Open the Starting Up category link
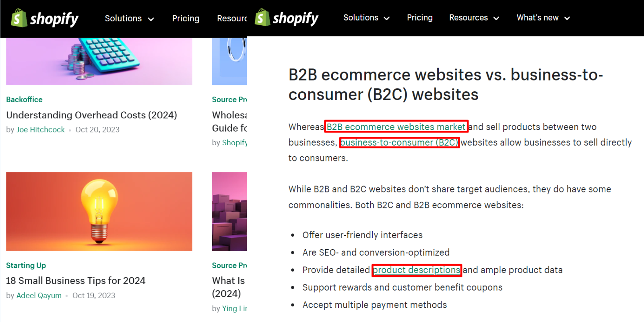The image size is (644, 322). pos(26,265)
